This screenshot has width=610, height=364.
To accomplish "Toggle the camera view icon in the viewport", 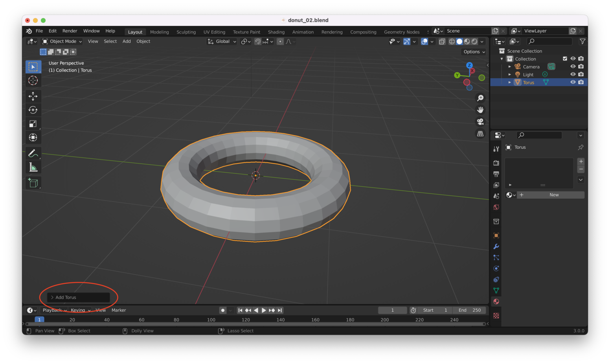I will point(480,122).
